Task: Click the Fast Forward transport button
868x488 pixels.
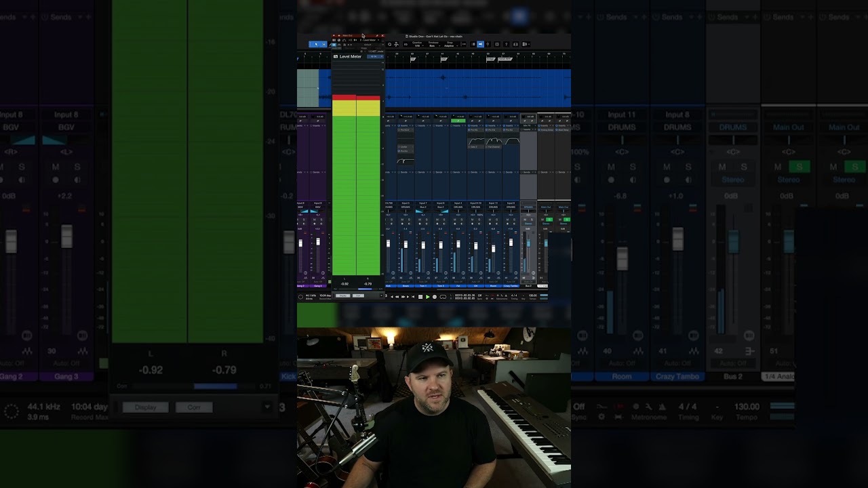Action: point(403,297)
